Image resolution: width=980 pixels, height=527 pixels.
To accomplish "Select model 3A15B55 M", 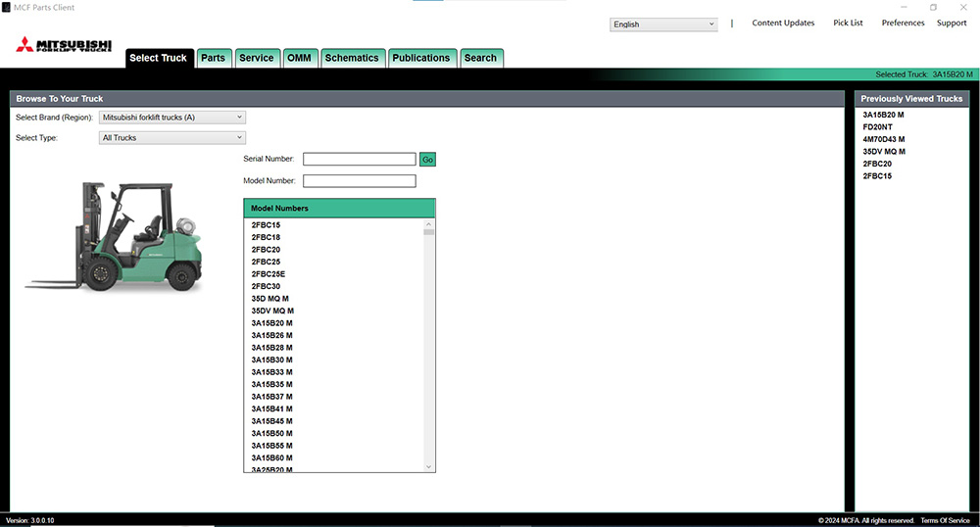I will coord(271,446).
